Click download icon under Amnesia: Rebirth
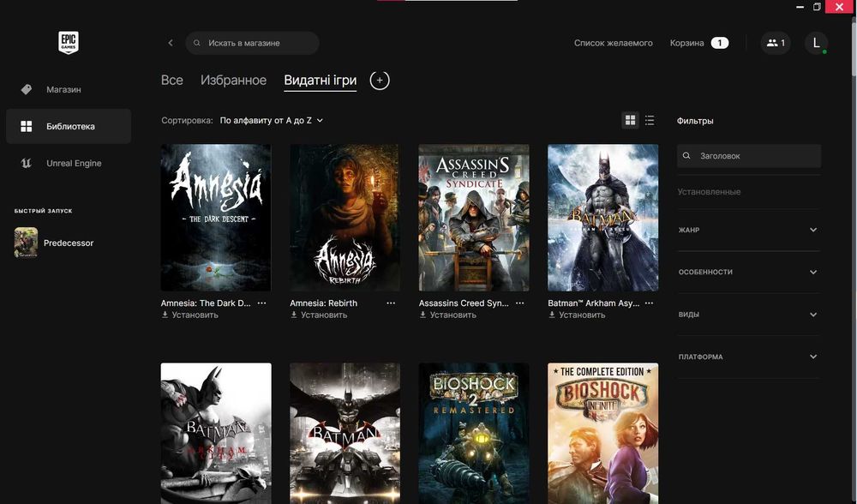The width and height of the screenshot is (857, 504). click(x=293, y=315)
